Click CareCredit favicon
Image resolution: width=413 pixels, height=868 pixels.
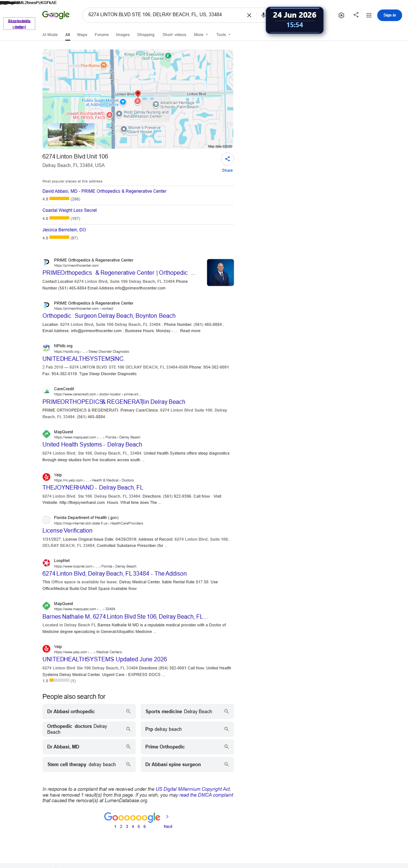point(46,391)
